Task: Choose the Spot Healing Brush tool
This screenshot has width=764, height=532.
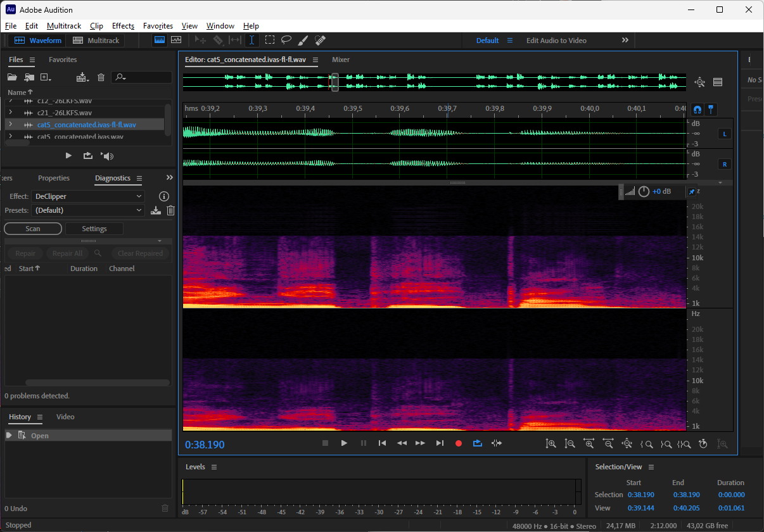Action: pos(321,40)
